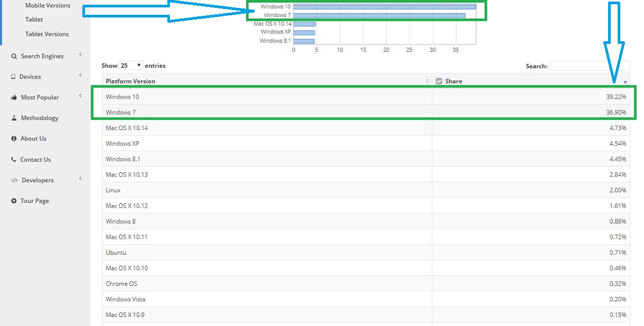This screenshot has width=644, height=326.
Task: Go to the Contact Us page
Action: click(35, 160)
